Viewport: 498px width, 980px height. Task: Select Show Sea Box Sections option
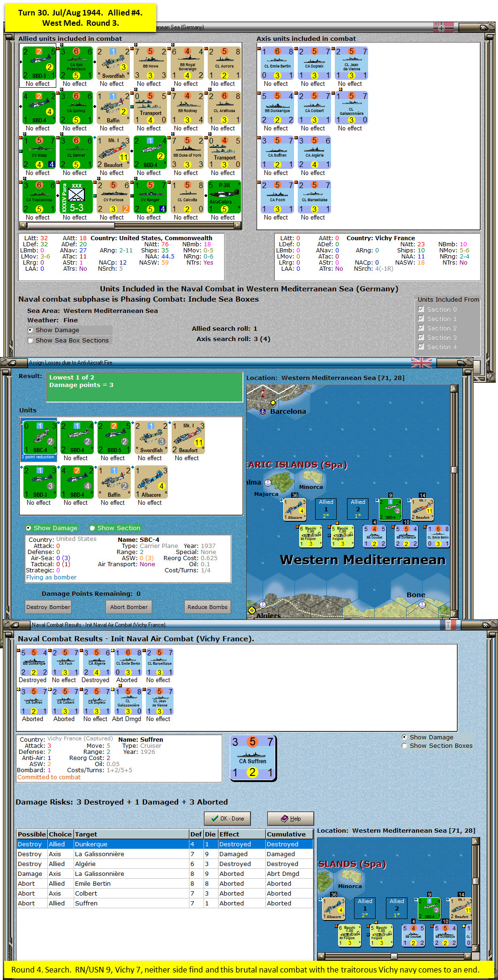[68, 341]
